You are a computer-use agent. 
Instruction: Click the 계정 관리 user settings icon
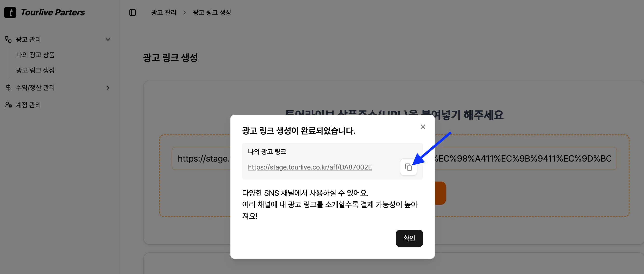tap(8, 105)
